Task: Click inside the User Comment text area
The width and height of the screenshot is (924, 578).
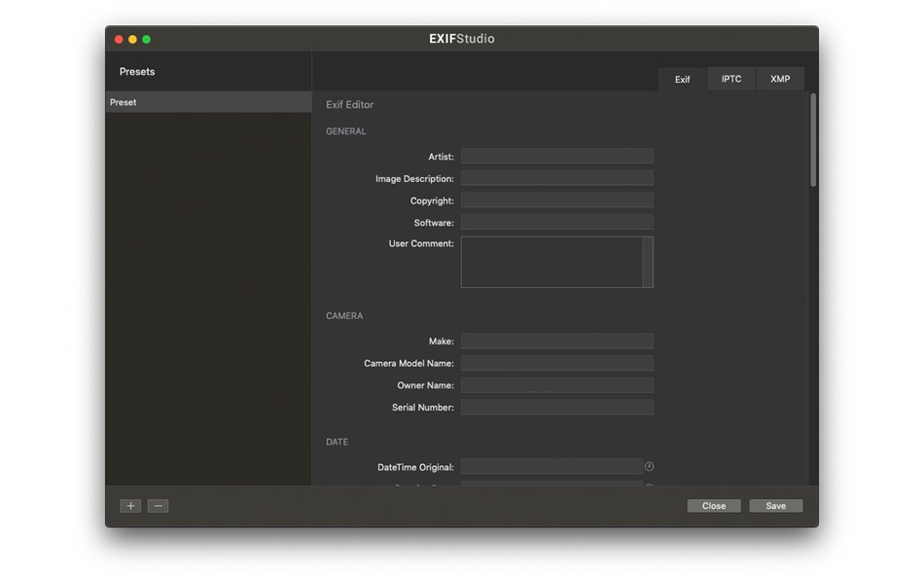Action: click(x=551, y=262)
